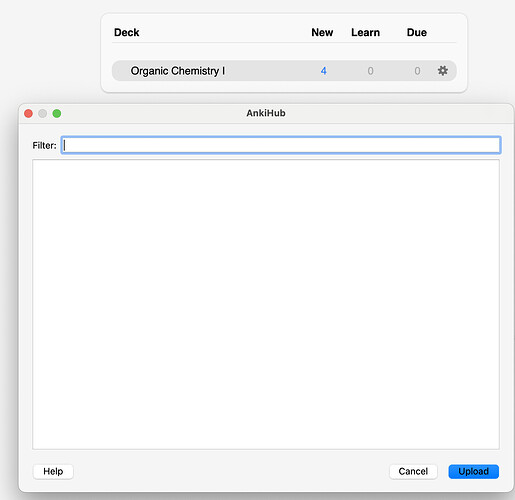The width and height of the screenshot is (515, 500).
Task: Open Help in AnkiHub dialog
Action: 53,471
